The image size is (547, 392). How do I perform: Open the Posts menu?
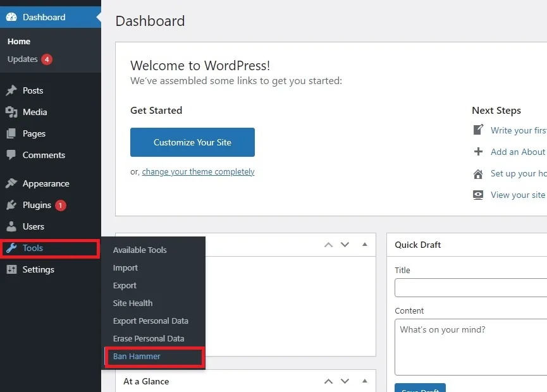pos(51,90)
